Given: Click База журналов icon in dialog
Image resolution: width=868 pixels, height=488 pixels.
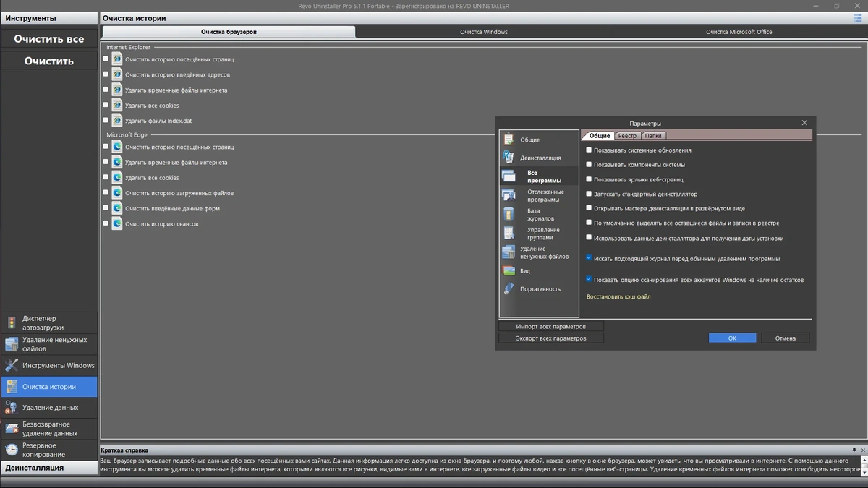Looking at the screenshot, I should coord(509,214).
